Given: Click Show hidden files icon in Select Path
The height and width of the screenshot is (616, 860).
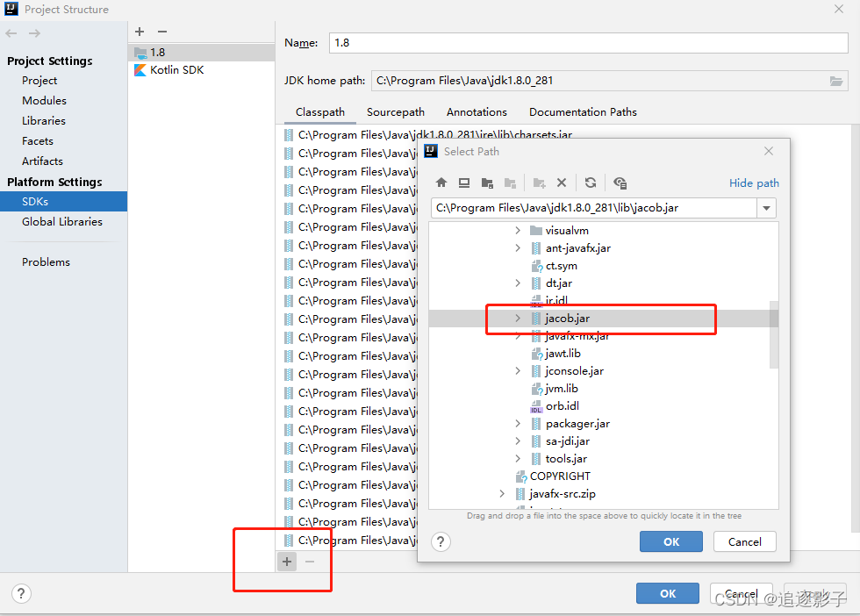Looking at the screenshot, I should point(620,183).
